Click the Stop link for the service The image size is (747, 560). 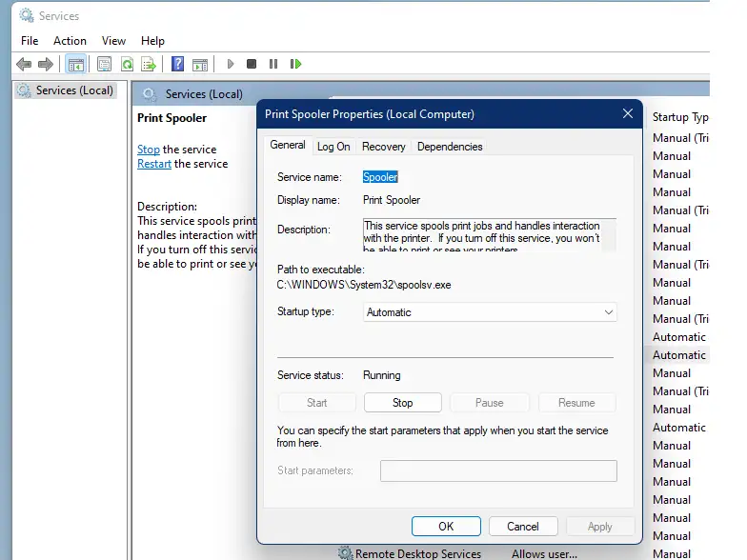pos(149,150)
